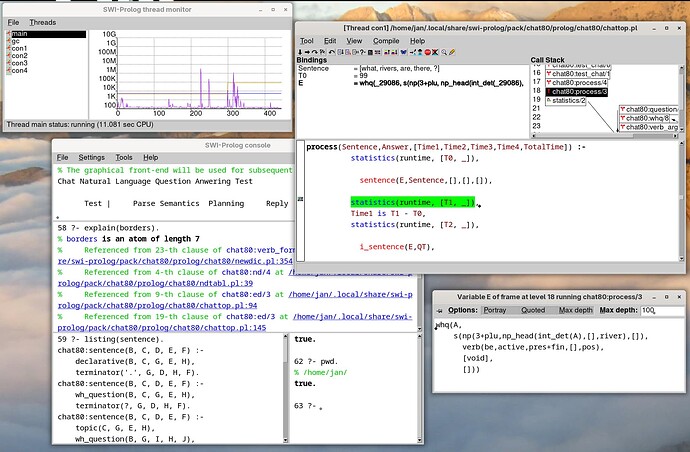Image resolution: width=690 pixels, height=452 pixels.
Task: Toggle the Quoted option
Action: pyautogui.click(x=533, y=310)
